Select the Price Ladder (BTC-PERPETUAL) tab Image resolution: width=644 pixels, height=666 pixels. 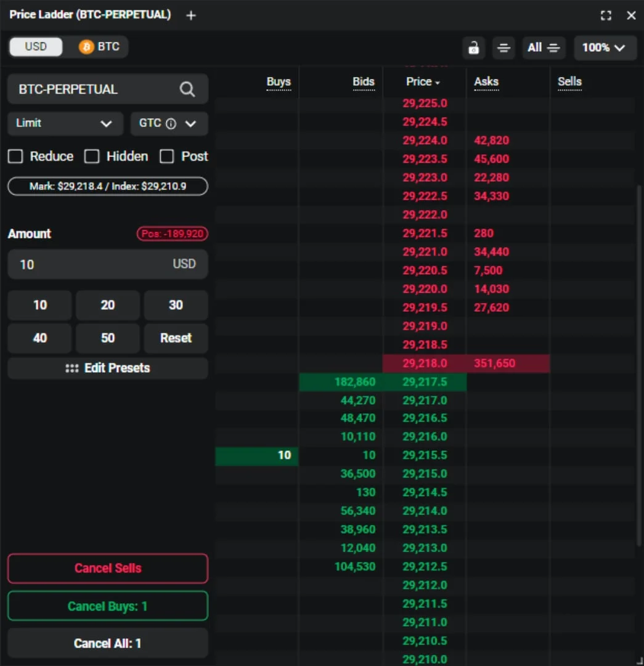click(x=90, y=14)
